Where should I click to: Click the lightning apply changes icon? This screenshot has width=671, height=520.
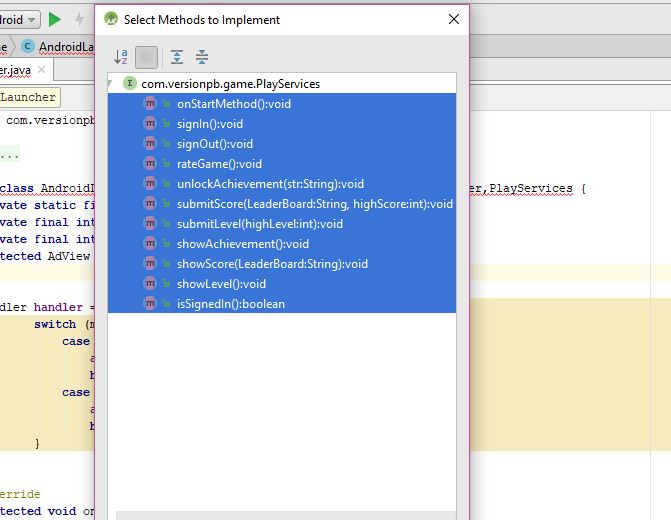tap(79, 19)
